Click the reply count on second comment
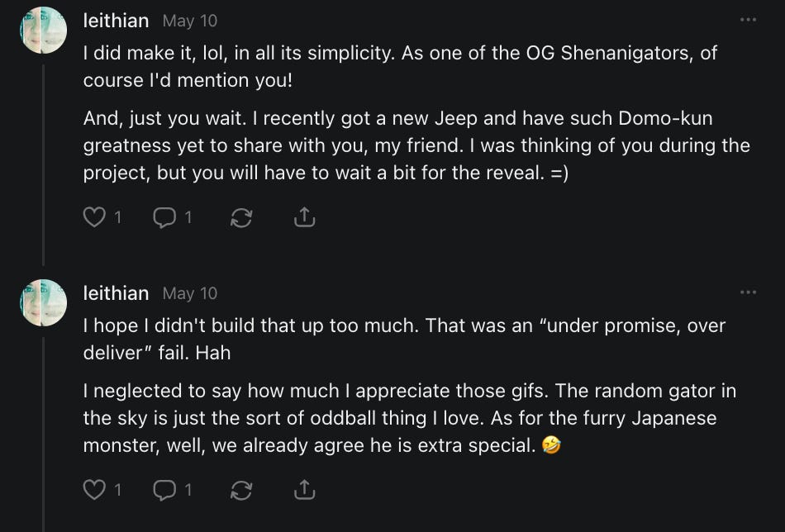785x532 pixels. coord(188,490)
